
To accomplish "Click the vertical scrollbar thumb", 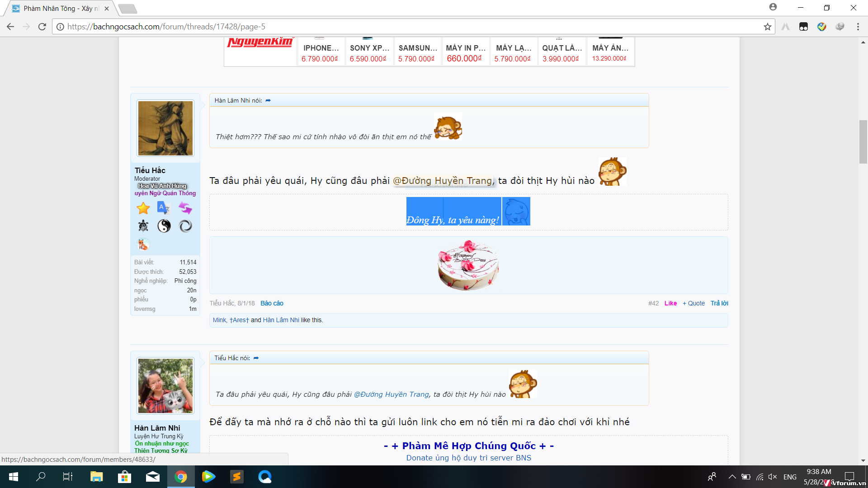I will 863,142.
